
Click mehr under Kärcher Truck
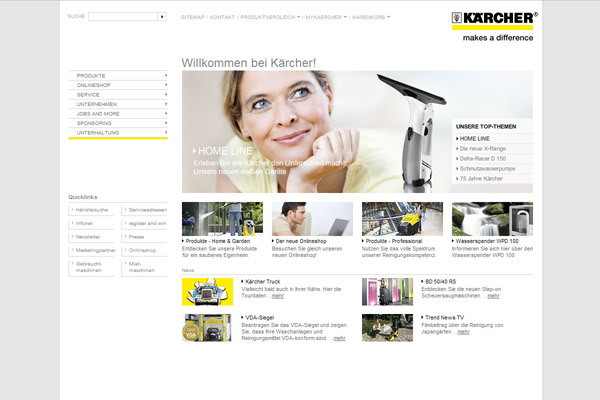278,296
